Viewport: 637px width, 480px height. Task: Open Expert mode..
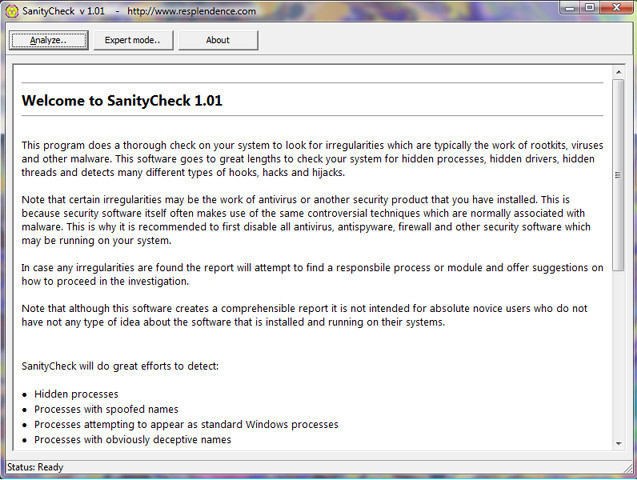[x=133, y=40]
